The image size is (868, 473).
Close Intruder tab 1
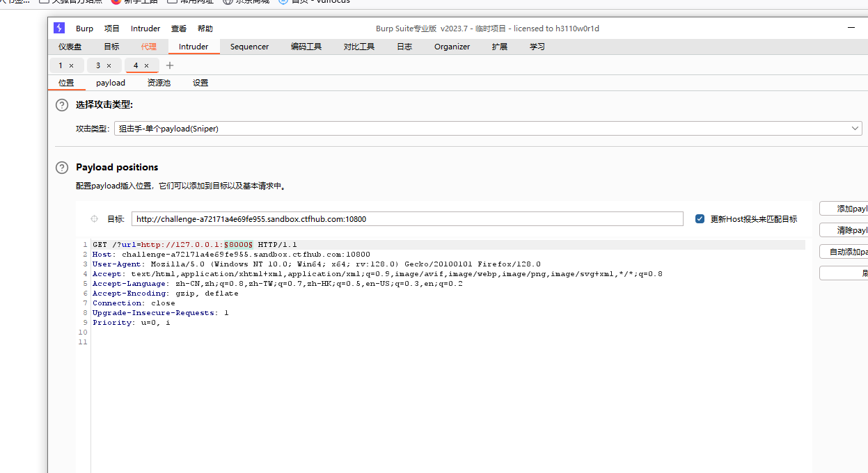pos(71,65)
